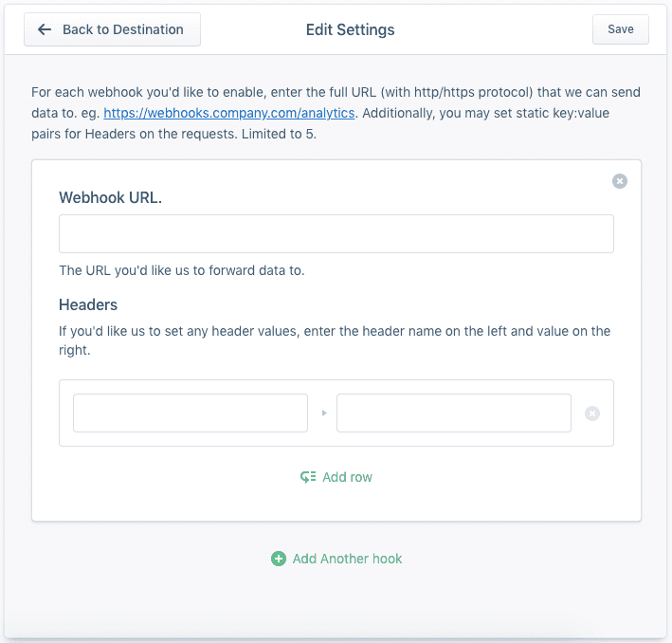The width and height of the screenshot is (672, 643).
Task: Click the green plus circle icon
Action: click(279, 559)
